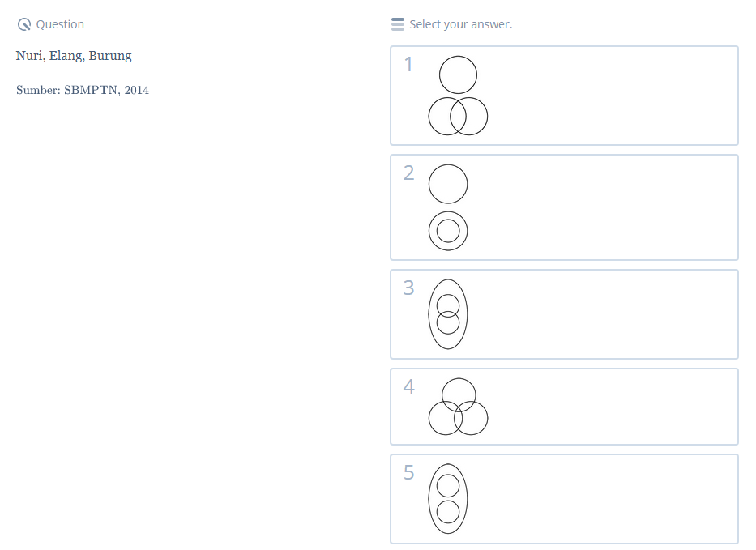Viewport: 756px width, 550px height.
Task: Click the Select your answer list icon
Action: [x=397, y=24]
